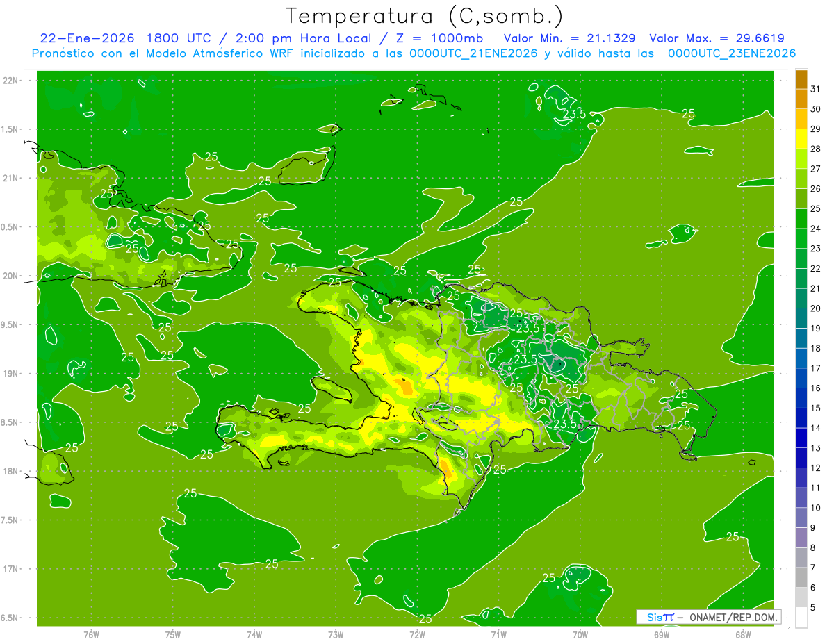Click the '22N' latitude axis label
The image size is (834, 644).
10,81
